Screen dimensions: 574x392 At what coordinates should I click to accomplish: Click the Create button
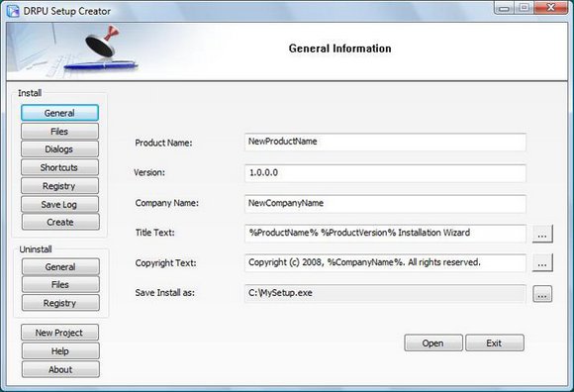coord(60,222)
